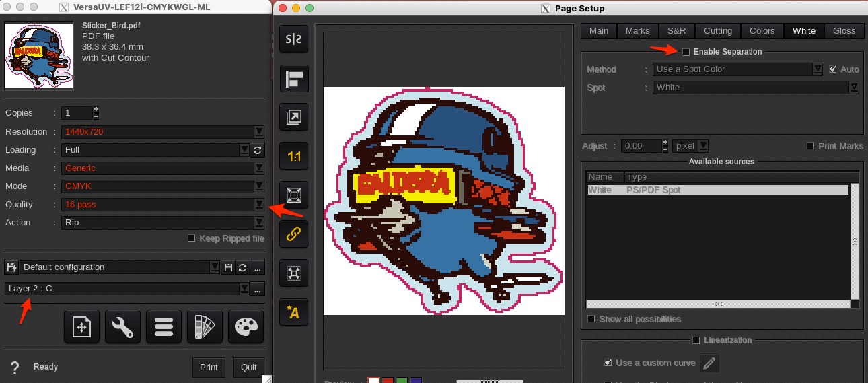Click the 1:1 actual size icon
Image resolution: width=868 pixels, height=383 pixels.
(294, 156)
